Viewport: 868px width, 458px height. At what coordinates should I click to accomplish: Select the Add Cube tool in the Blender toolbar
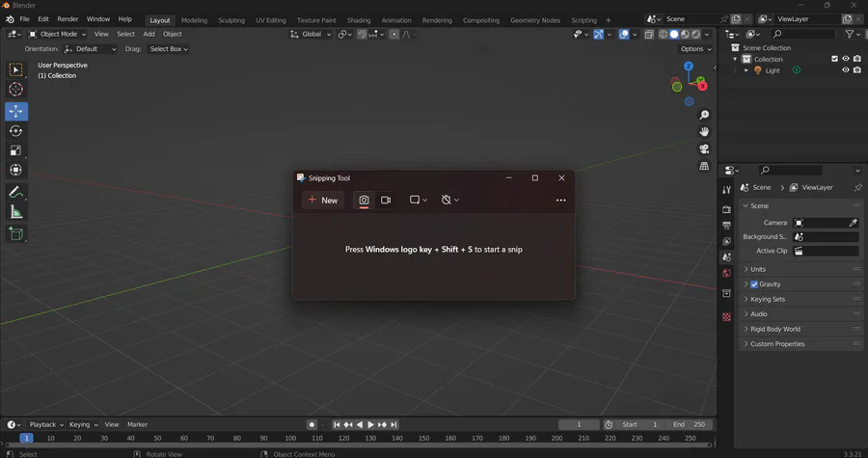(x=15, y=234)
